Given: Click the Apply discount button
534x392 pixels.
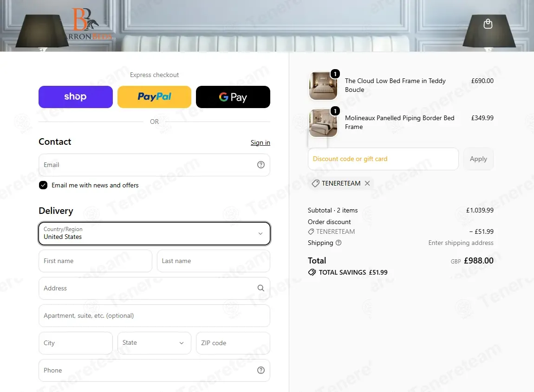Looking at the screenshot, I should click(478, 159).
